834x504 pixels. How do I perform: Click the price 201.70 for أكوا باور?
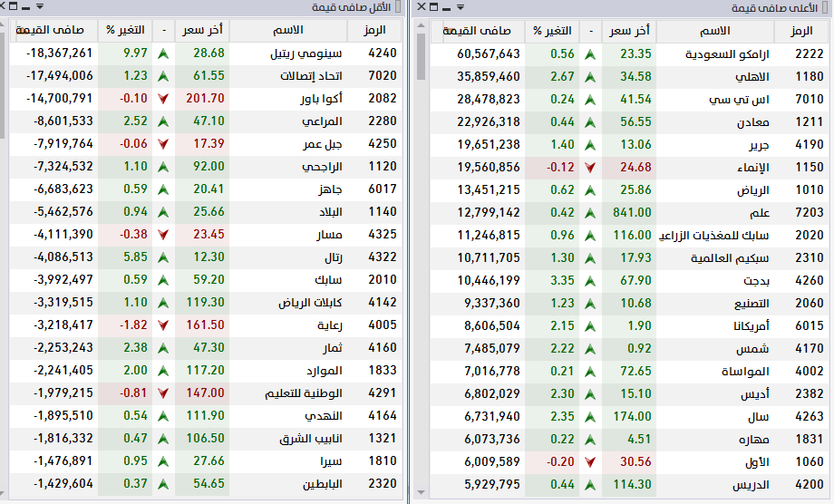pos(205,99)
